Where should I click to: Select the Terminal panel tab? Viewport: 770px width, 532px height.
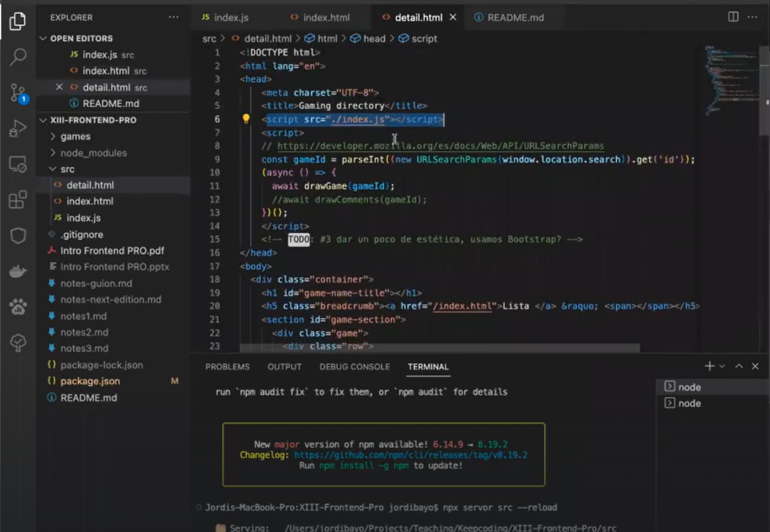(428, 367)
